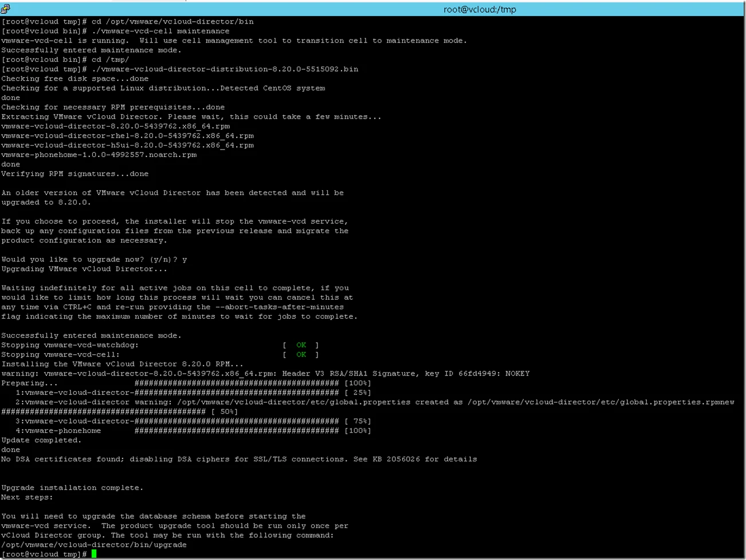Click the 'cd /tmp/' command line
Image resolution: width=746 pixels, height=560 pixels.
click(65, 60)
